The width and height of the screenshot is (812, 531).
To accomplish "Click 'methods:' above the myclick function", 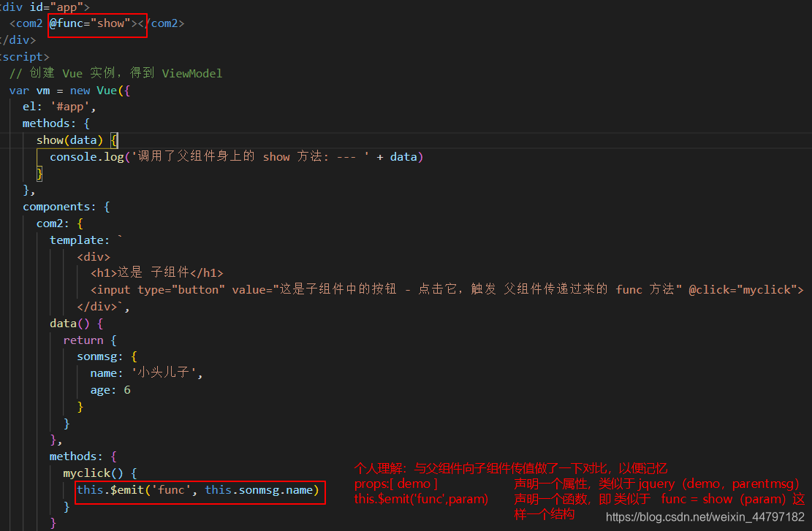I will point(76,456).
